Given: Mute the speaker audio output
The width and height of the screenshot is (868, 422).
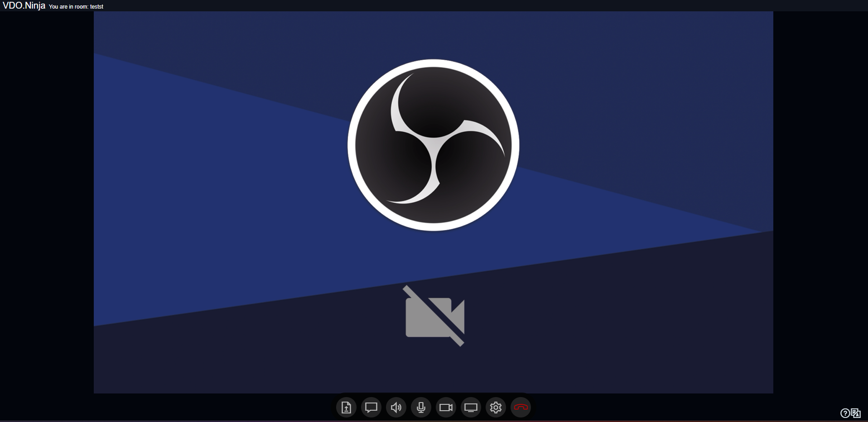Looking at the screenshot, I should [x=396, y=408].
